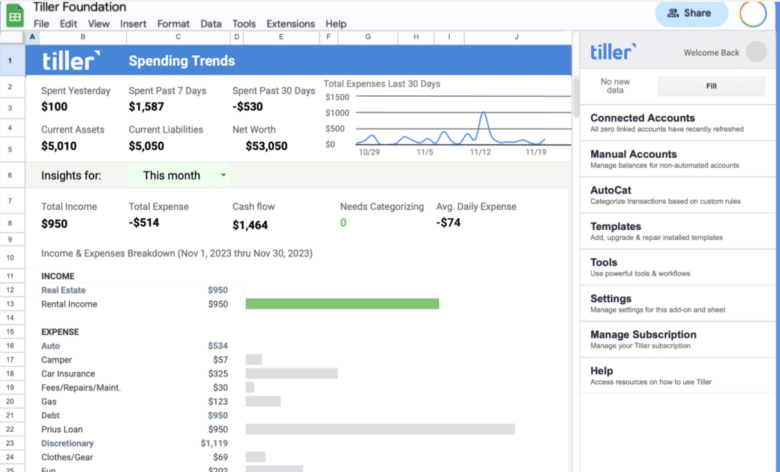This screenshot has width=780, height=472.
Task: Open the Format menu in menu bar
Action: [173, 23]
